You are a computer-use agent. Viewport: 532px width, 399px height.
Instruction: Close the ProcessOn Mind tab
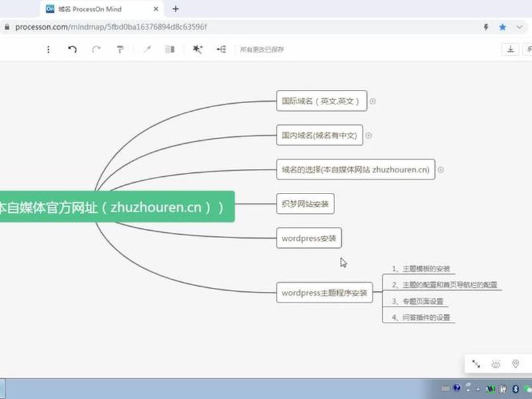point(156,9)
